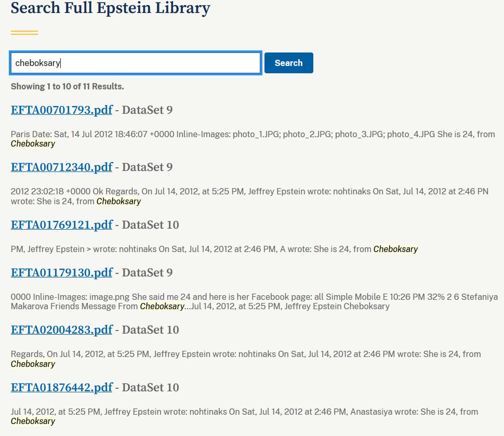Open the EFTA00701793.pdf link

pos(62,110)
